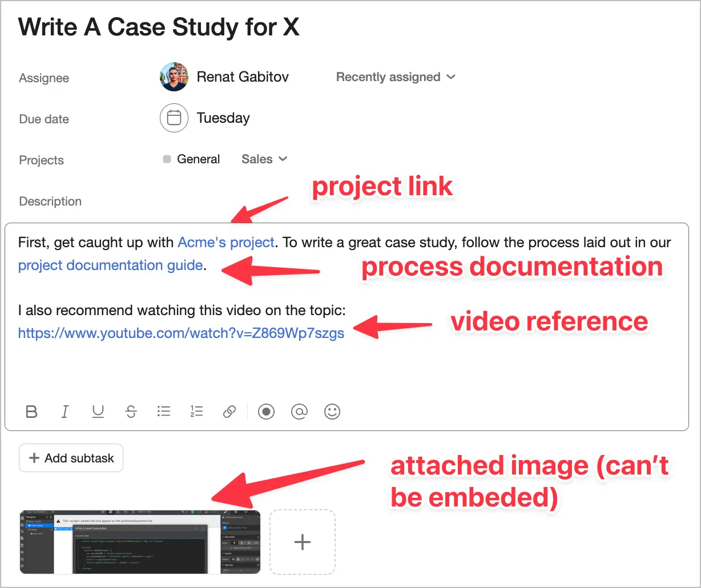Click the due date calendar icon
The height and width of the screenshot is (588, 701).
coord(174,118)
